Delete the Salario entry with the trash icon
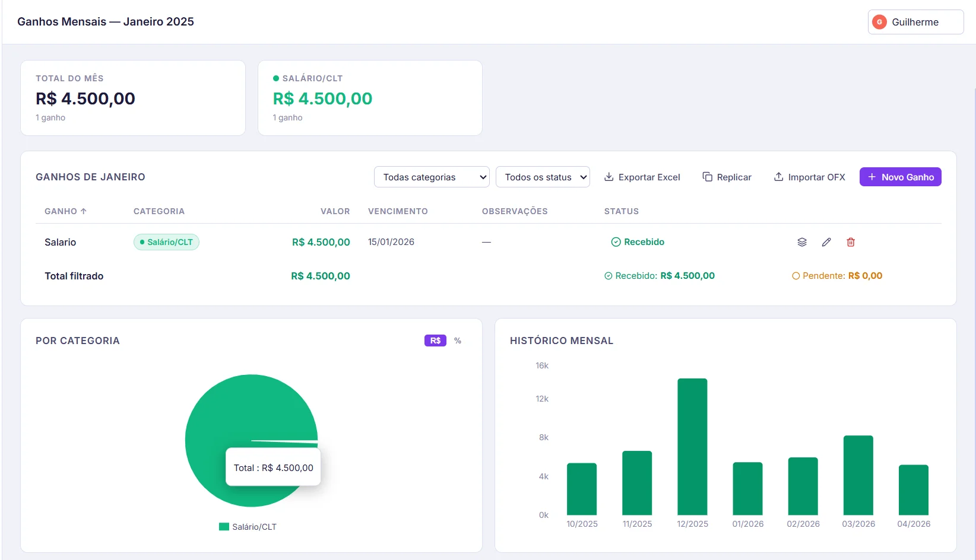The image size is (976, 560). 850,242
